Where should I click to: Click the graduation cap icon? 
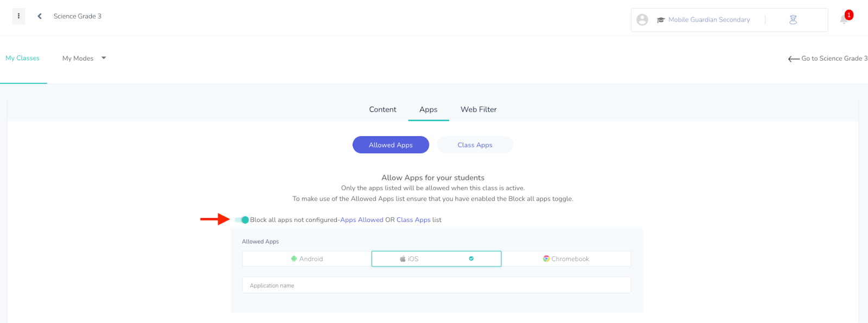pyautogui.click(x=661, y=20)
